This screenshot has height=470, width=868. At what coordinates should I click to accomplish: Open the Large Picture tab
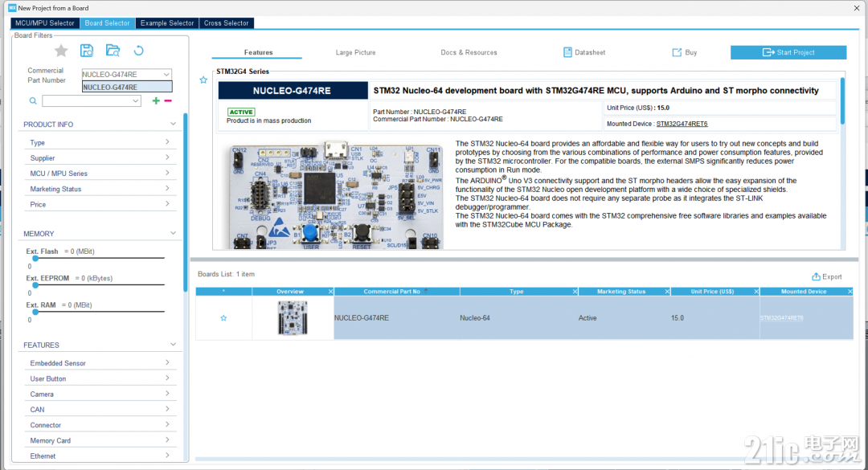pyautogui.click(x=355, y=52)
